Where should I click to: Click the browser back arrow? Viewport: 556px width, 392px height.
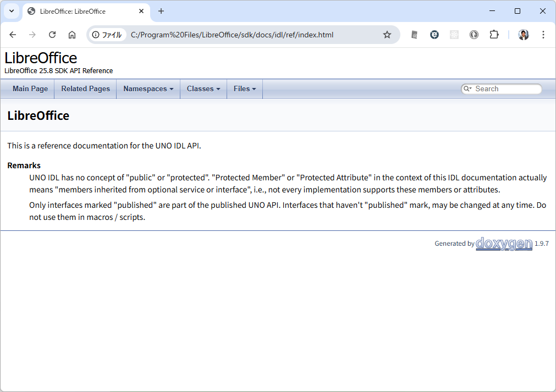(13, 35)
